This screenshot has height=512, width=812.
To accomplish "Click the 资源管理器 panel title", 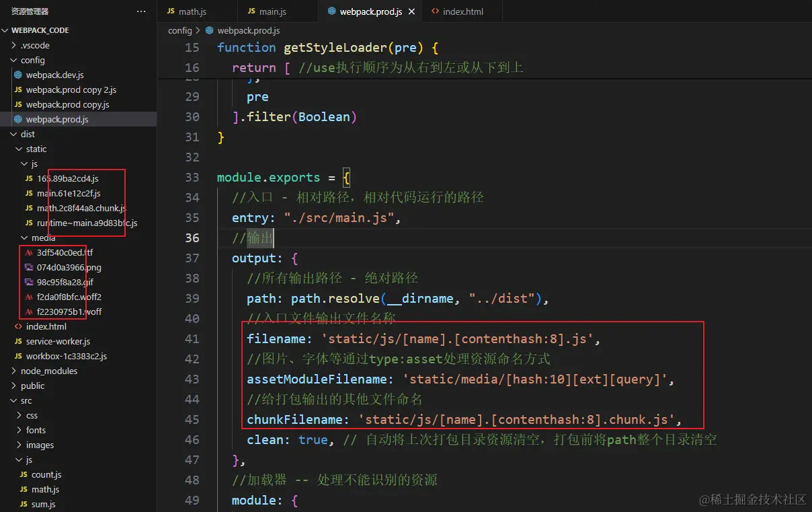I will (x=30, y=11).
